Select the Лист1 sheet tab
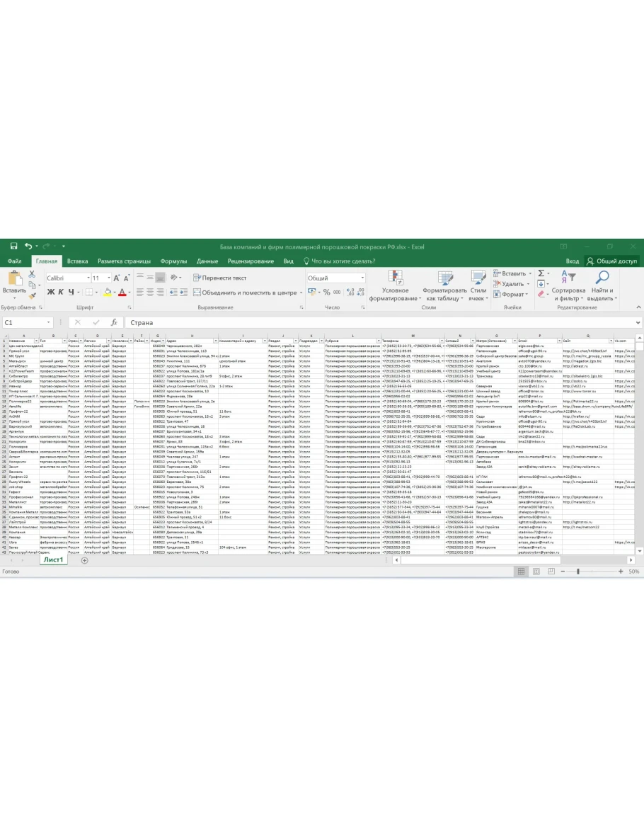This screenshot has height=818, width=644. coord(53,559)
